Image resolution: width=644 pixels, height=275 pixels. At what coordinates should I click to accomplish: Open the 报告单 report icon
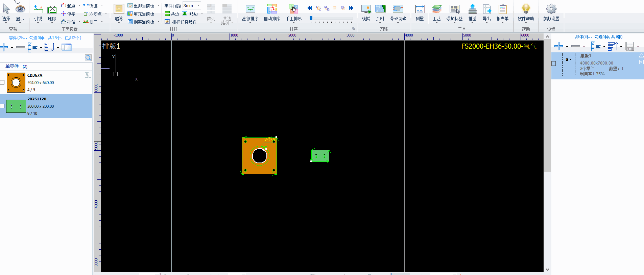[x=502, y=12]
